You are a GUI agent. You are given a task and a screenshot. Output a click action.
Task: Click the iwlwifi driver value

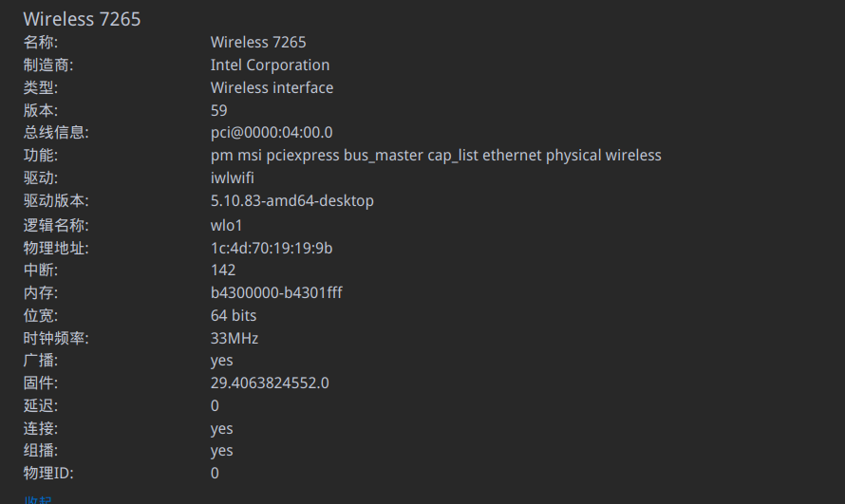[232, 178]
